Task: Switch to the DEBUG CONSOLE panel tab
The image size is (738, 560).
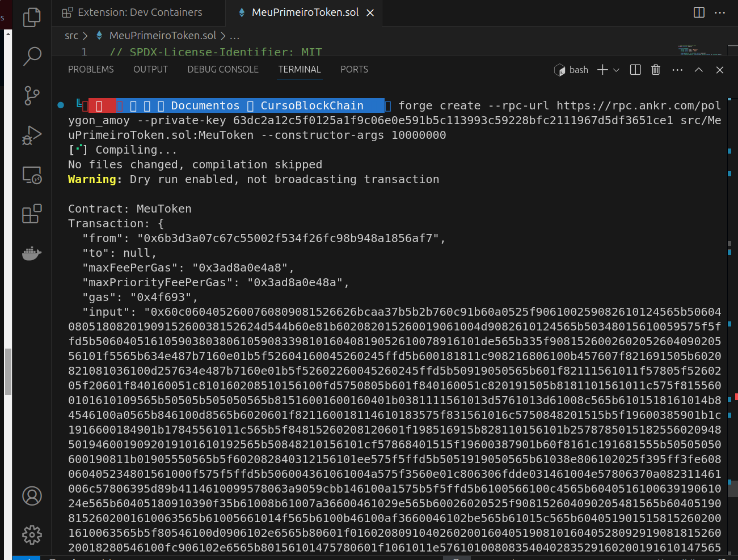Action: tap(223, 69)
